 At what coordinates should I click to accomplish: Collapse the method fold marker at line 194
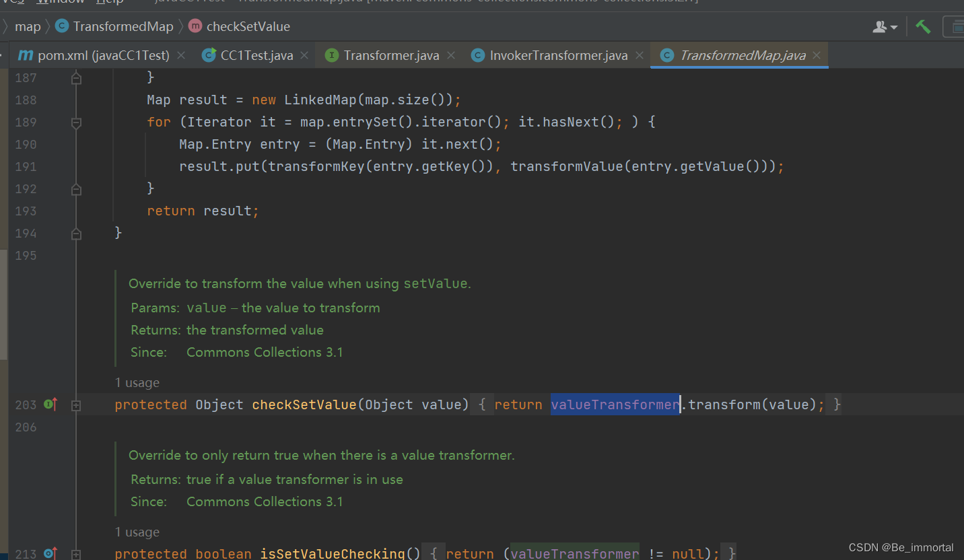(76, 234)
